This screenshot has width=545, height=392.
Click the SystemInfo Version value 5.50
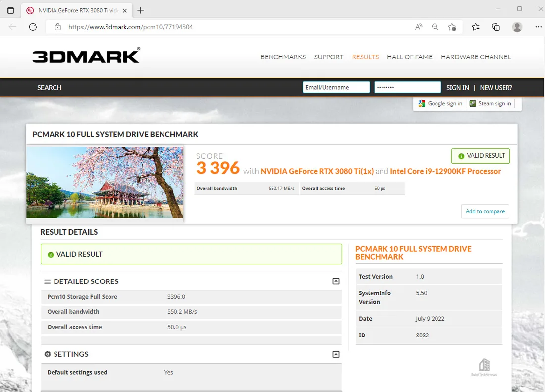click(422, 293)
